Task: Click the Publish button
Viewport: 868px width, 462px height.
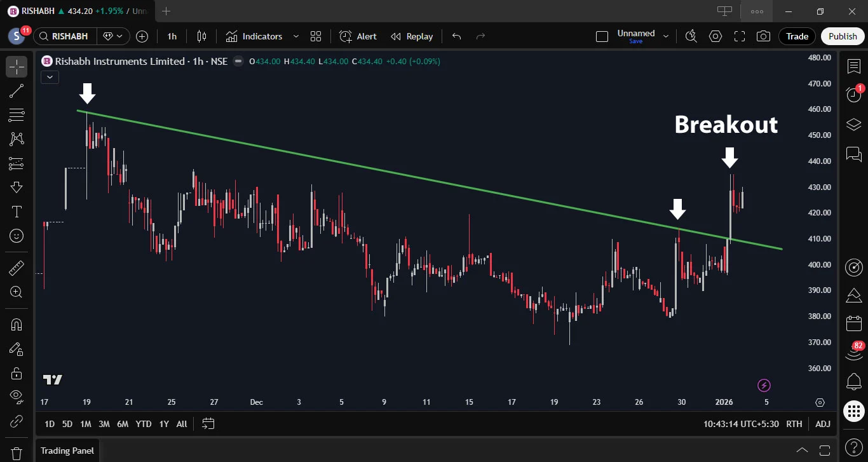Action: pyautogui.click(x=843, y=36)
